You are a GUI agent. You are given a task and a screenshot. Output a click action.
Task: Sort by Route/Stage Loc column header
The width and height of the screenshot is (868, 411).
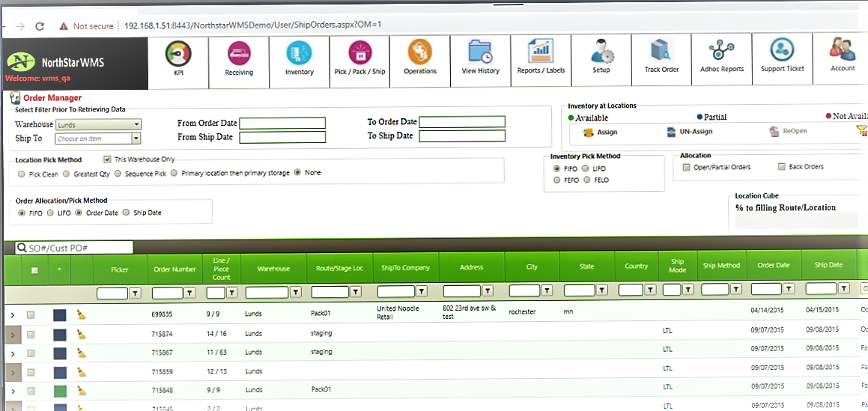(x=340, y=268)
